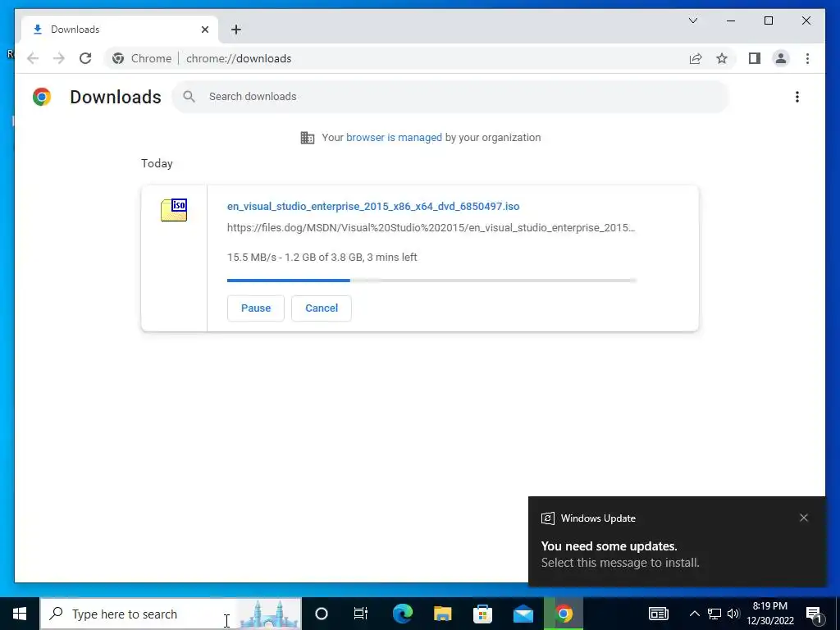The width and height of the screenshot is (840, 630).
Task: Open the en_visual_studio_enterprise_2015 iso file link
Action: click(x=373, y=206)
